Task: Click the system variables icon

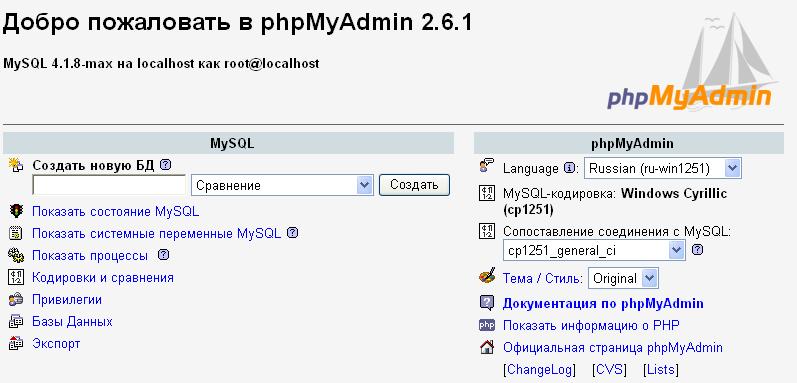Action: pyautogui.click(x=16, y=233)
